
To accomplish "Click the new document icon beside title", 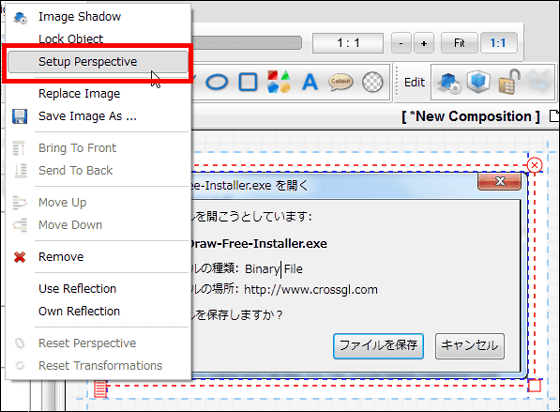I will [x=555, y=116].
